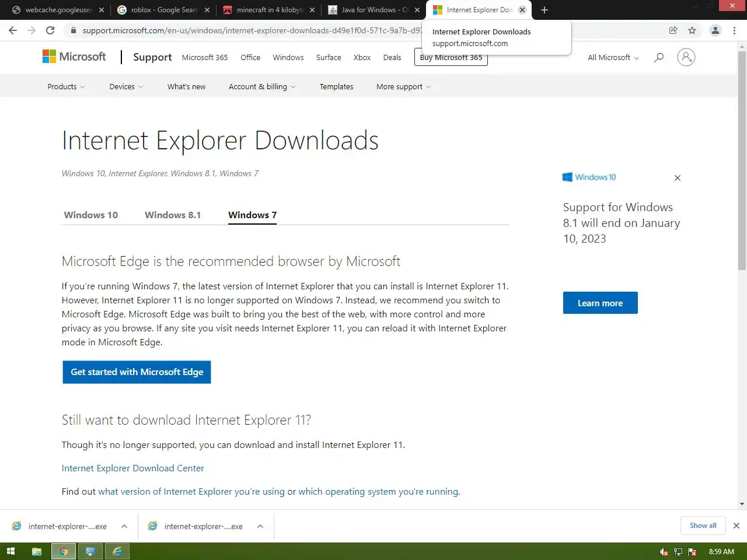Click the browser forward arrow

pyautogui.click(x=32, y=30)
